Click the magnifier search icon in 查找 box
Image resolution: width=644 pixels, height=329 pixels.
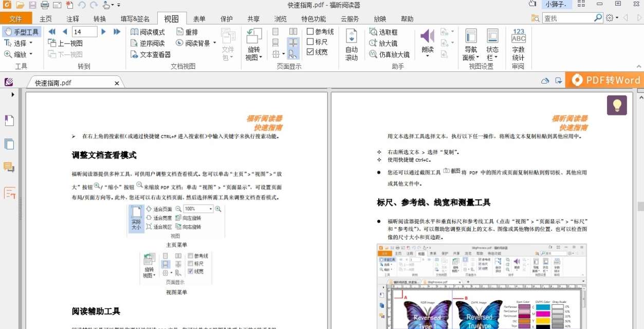tap(598, 18)
